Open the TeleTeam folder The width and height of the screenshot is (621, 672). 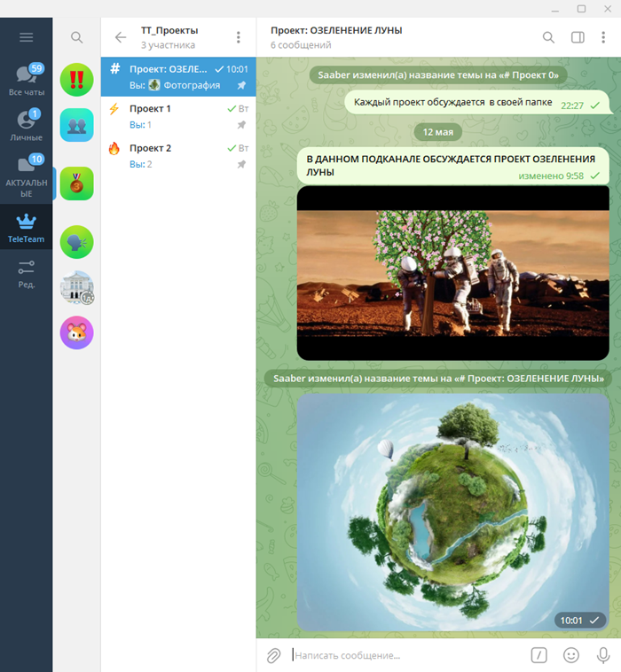pos(26,228)
